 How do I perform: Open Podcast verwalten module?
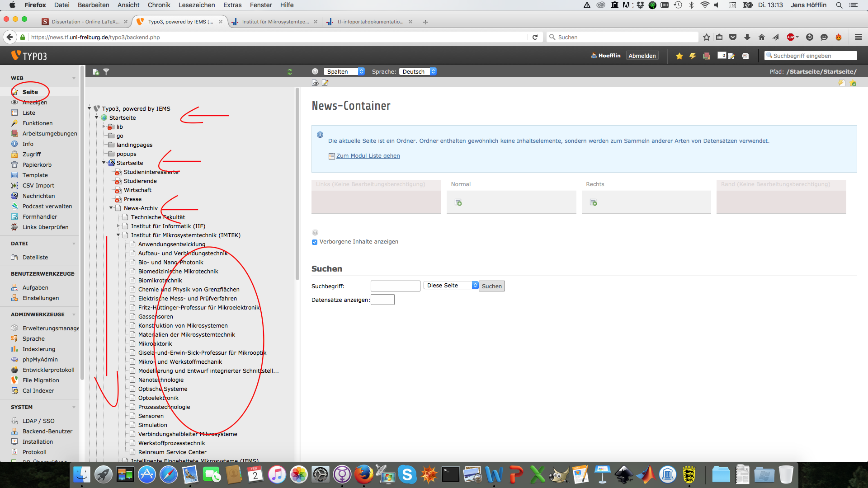47,206
